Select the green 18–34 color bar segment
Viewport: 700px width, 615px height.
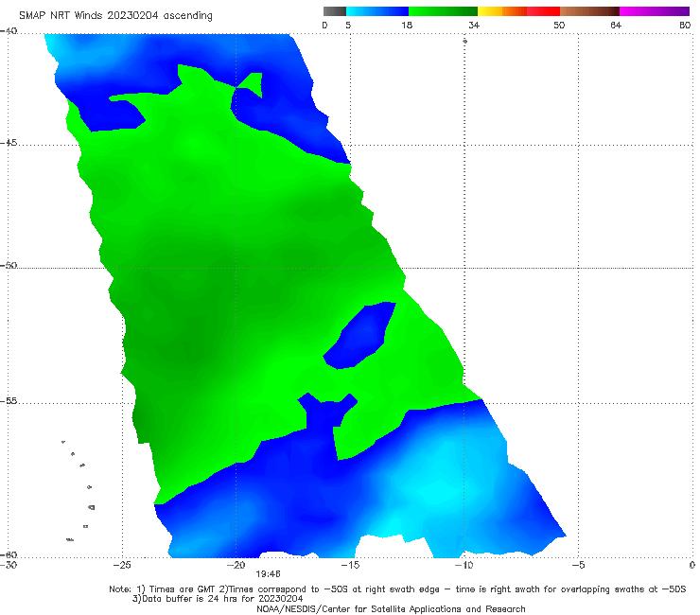(443, 11)
